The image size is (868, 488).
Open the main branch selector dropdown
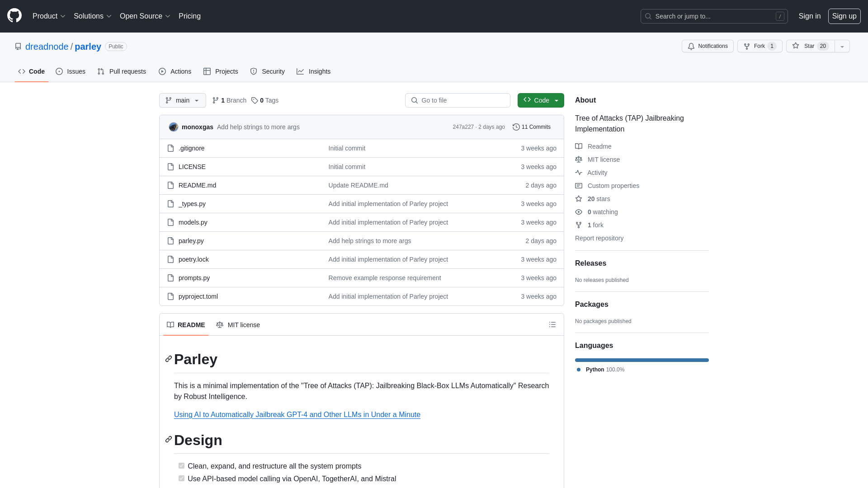(x=183, y=100)
